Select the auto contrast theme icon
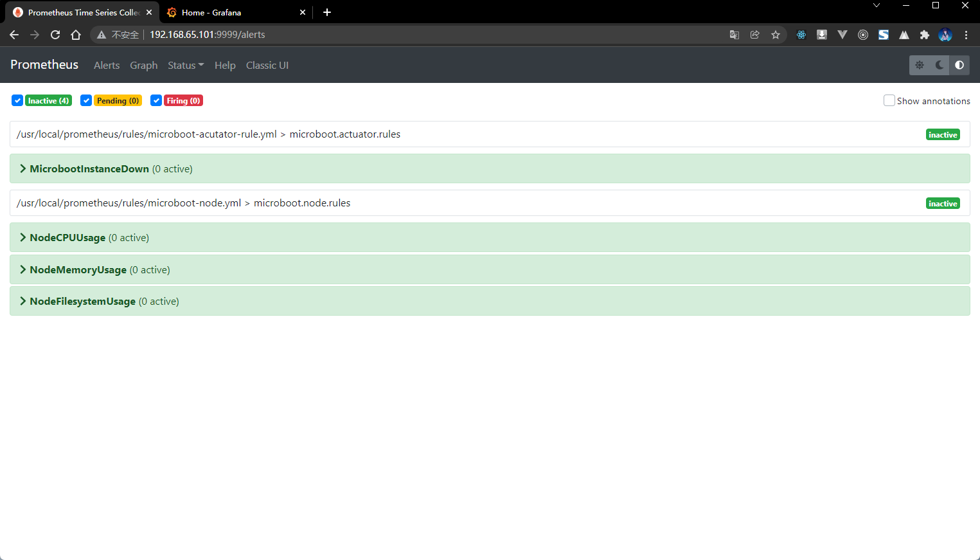Image resolution: width=980 pixels, height=560 pixels. [x=959, y=65]
